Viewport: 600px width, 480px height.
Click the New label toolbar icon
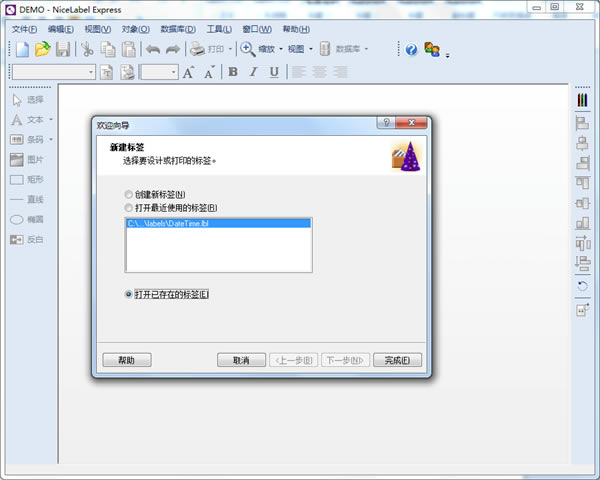22,49
